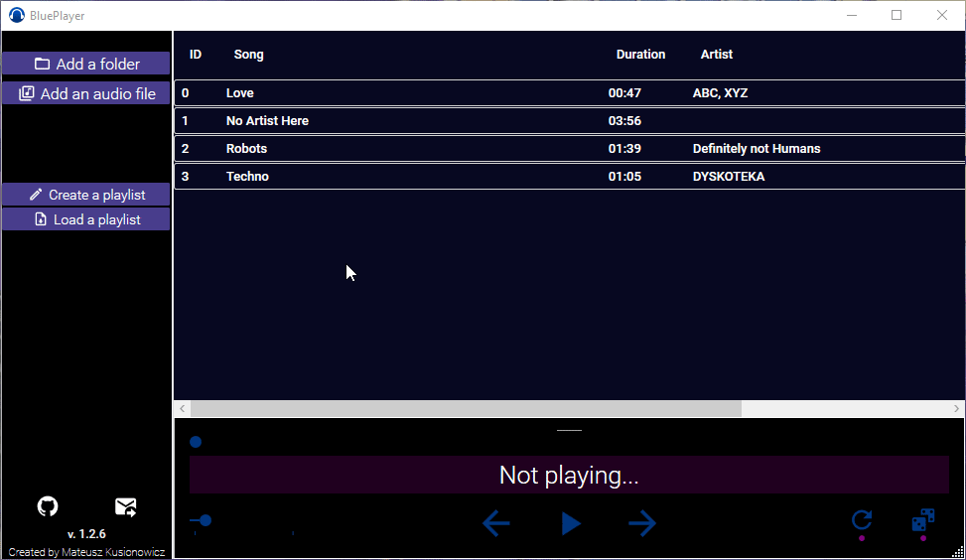
Task: Add a folder of music
Action: (x=86, y=64)
